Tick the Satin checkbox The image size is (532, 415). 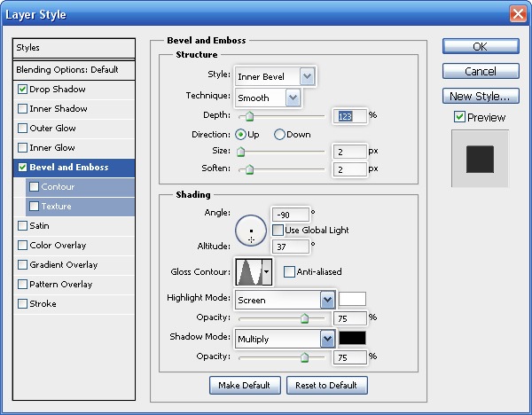[x=22, y=226]
